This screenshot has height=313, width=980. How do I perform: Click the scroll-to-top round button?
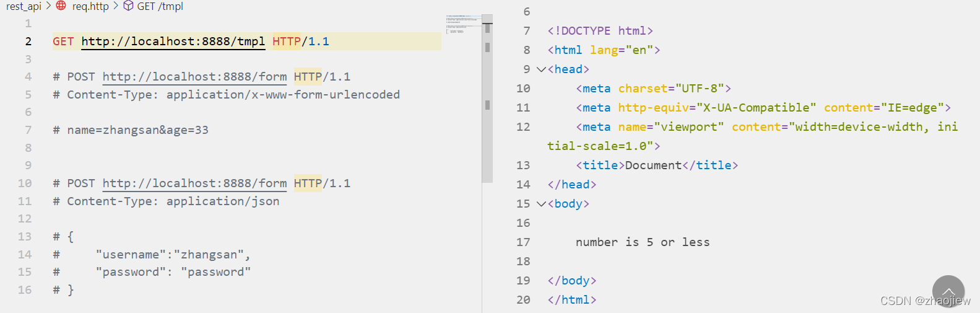(x=948, y=291)
